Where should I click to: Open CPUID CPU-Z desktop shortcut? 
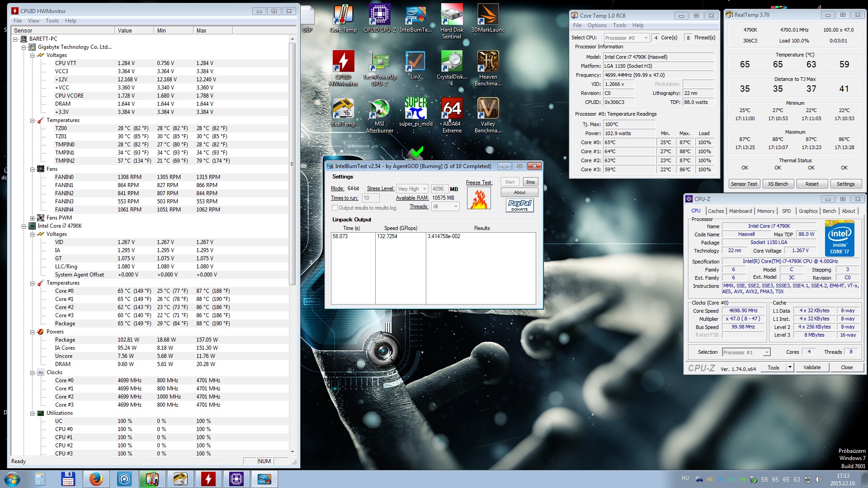pyautogui.click(x=379, y=19)
